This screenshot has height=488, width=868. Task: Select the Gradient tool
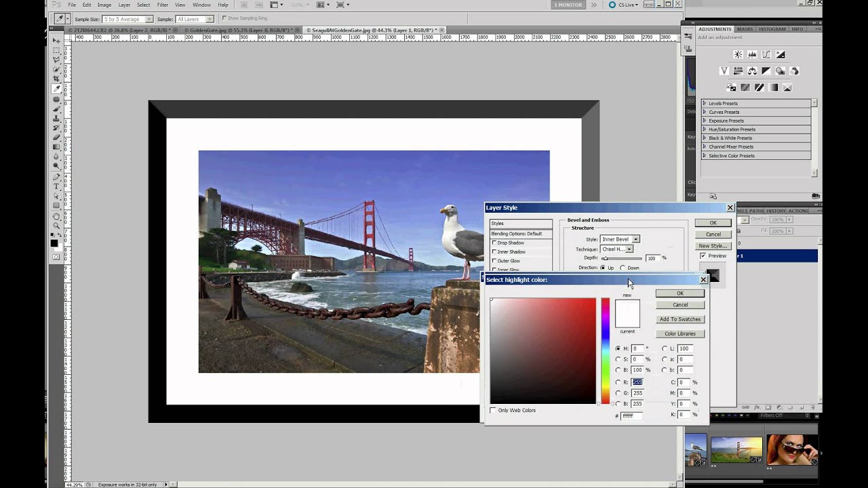click(57, 147)
